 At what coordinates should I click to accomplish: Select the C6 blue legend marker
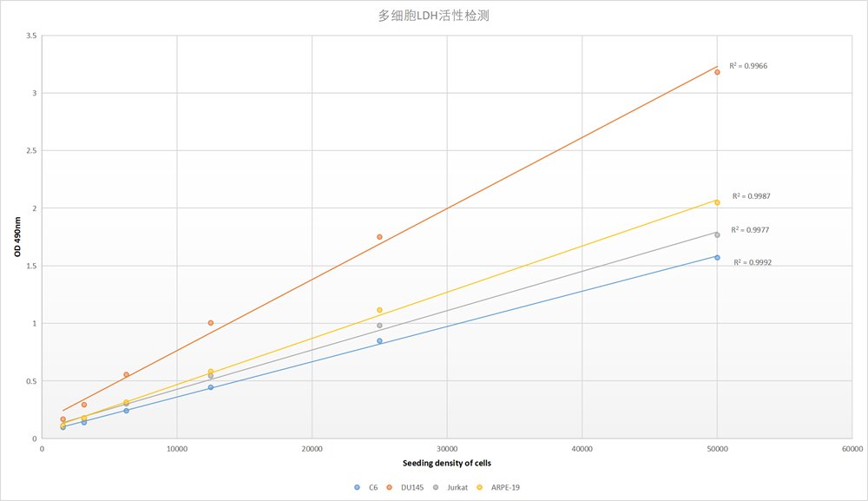(x=357, y=487)
